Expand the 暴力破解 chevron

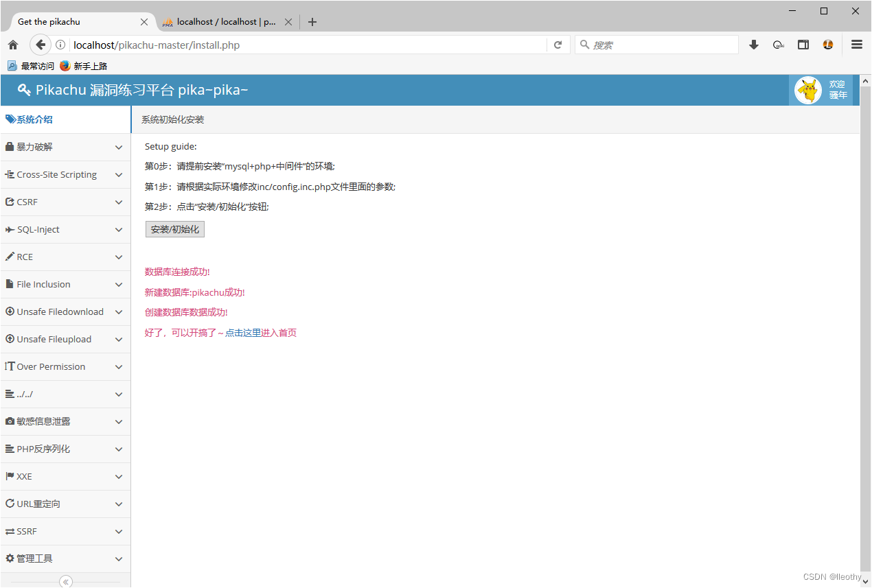[x=119, y=148]
